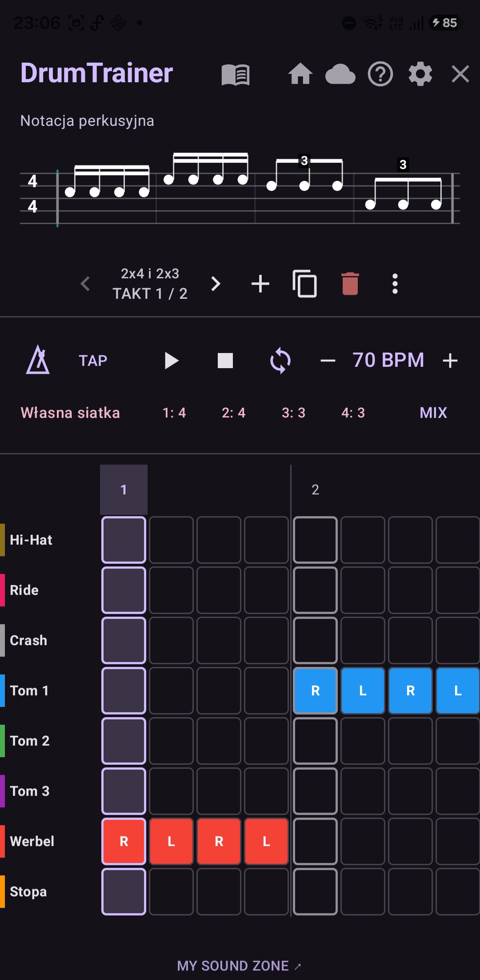Select the Stopa kick row label

pyautogui.click(x=28, y=892)
